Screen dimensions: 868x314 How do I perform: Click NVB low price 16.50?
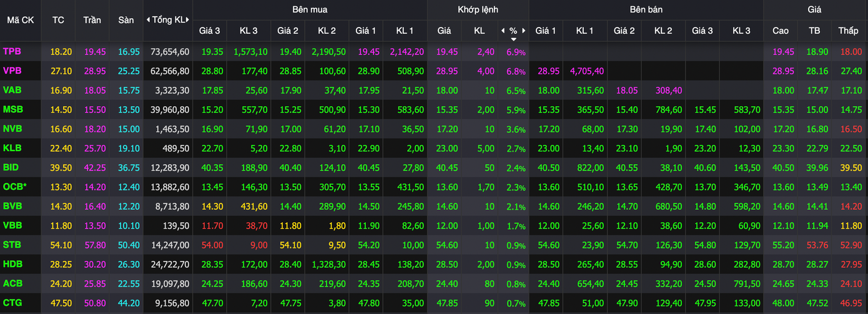[x=850, y=129]
